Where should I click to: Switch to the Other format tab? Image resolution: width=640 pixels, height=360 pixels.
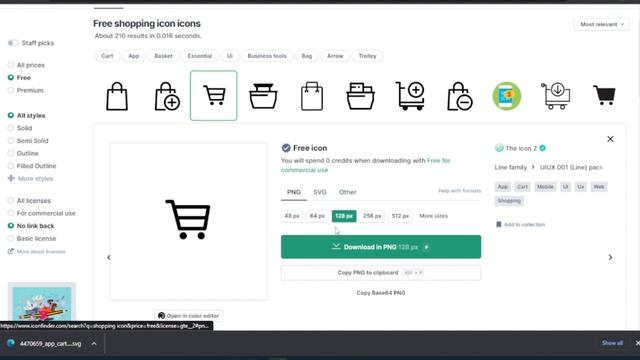pos(347,192)
